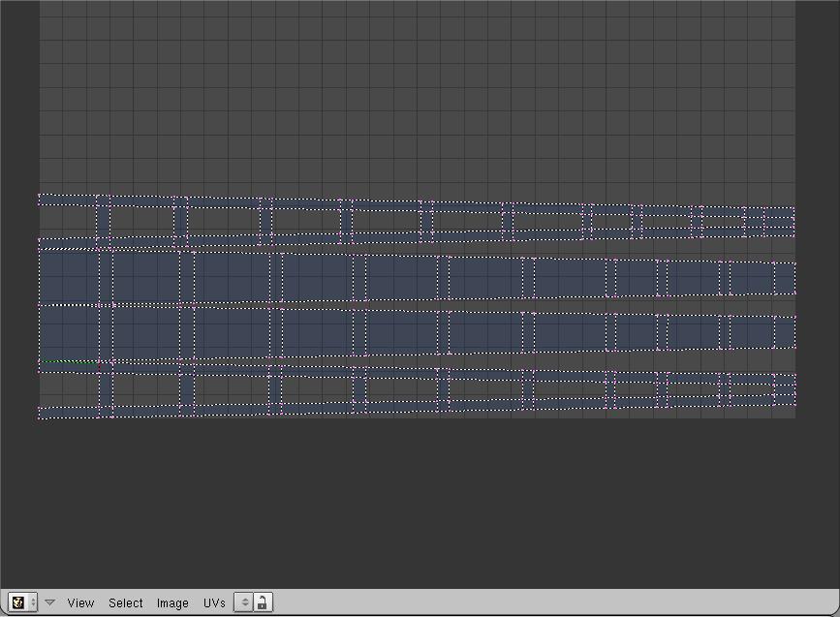840x617 pixels.
Task: Open the Select menu
Action: tap(125, 602)
